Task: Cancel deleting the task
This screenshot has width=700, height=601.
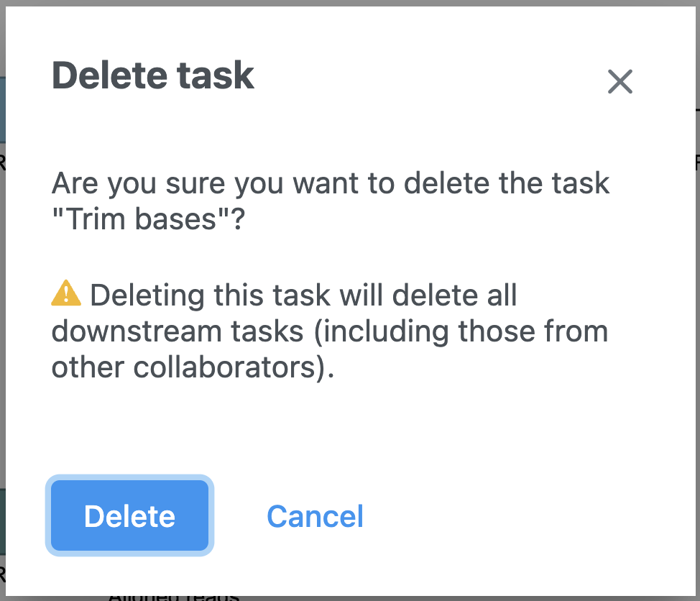Action: pos(315,516)
